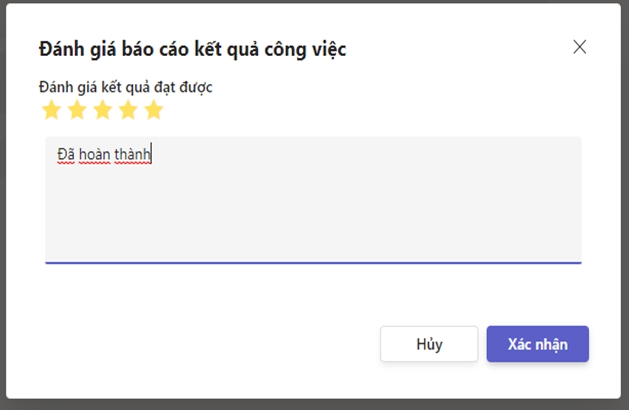Select the second rating star
The width and height of the screenshot is (629, 410).
[x=77, y=110]
